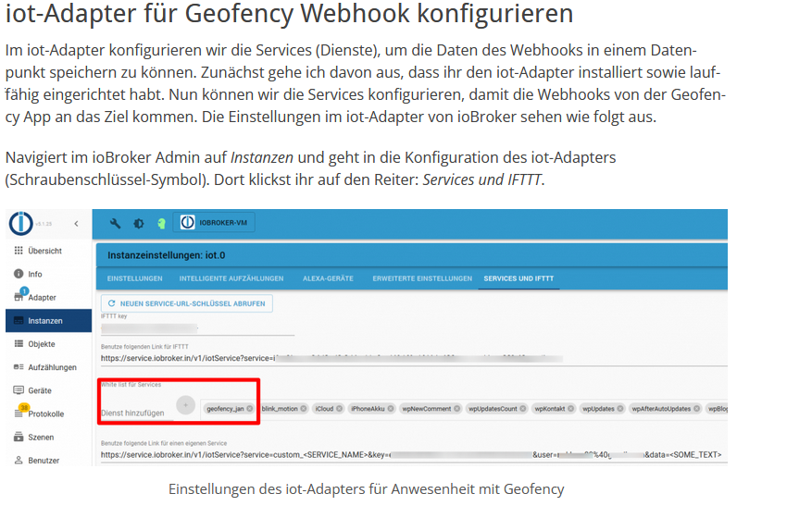Click the IFTTT link URL field
The image size is (812, 506).
pyautogui.click(x=414, y=358)
